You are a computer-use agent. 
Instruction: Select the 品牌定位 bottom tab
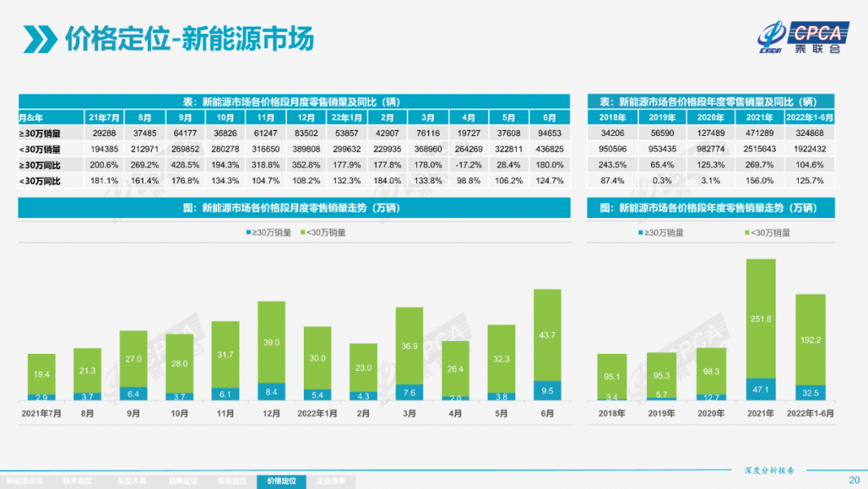coord(182,481)
